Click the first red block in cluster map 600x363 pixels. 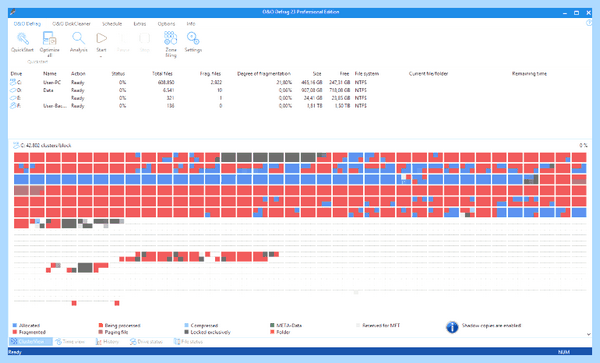point(21,157)
